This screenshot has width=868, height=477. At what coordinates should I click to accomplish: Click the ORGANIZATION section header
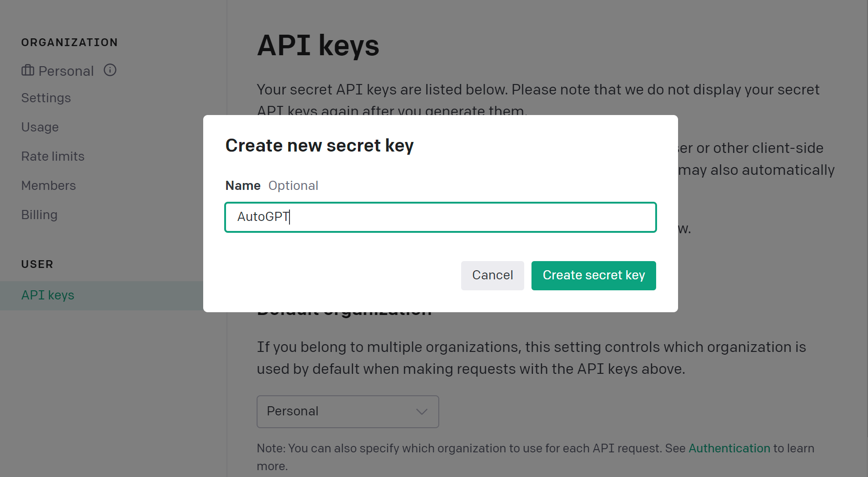tap(69, 42)
